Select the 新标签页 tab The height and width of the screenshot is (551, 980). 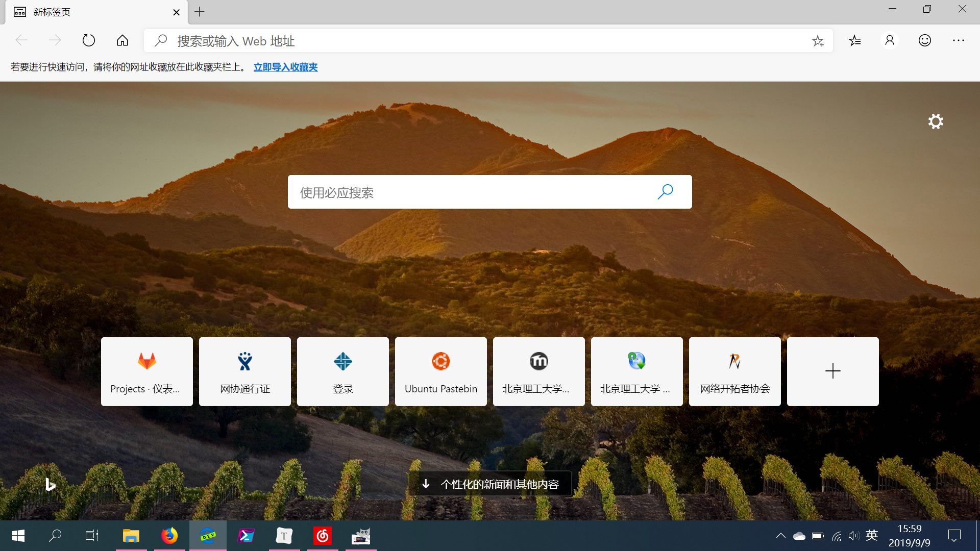96,12
